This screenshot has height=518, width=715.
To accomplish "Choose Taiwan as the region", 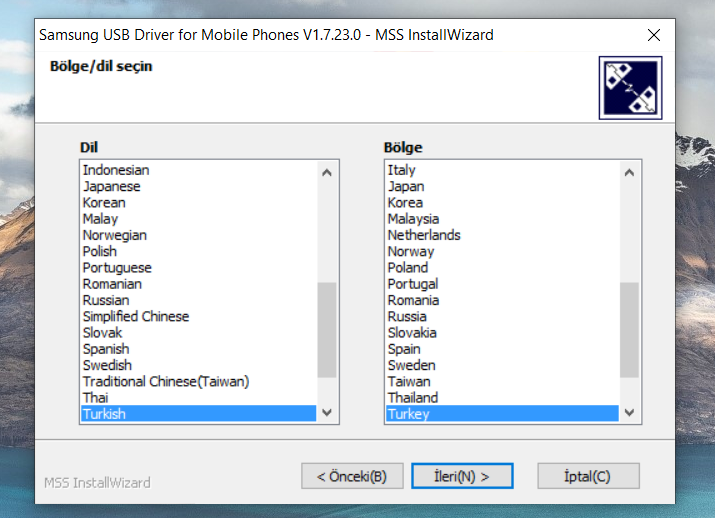I will pyautogui.click(x=503, y=382).
